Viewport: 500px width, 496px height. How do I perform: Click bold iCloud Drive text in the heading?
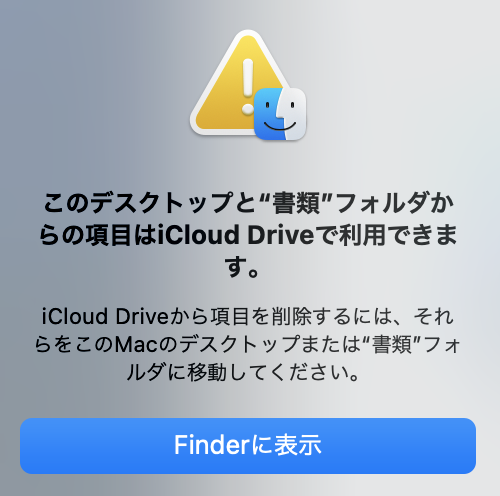(236, 235)
